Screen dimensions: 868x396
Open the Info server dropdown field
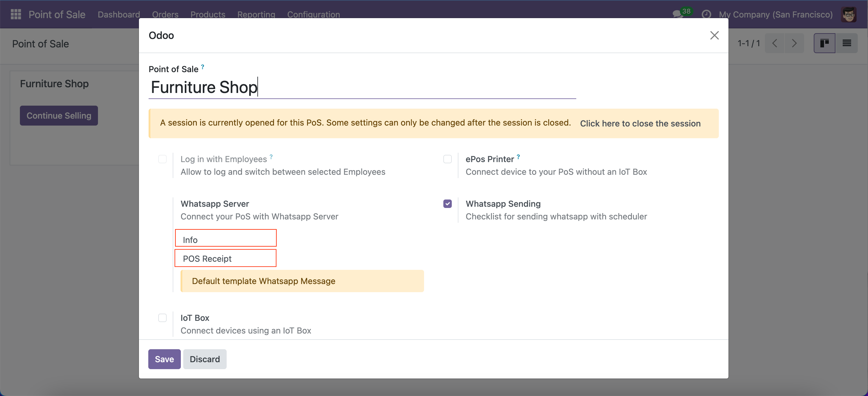226,239
